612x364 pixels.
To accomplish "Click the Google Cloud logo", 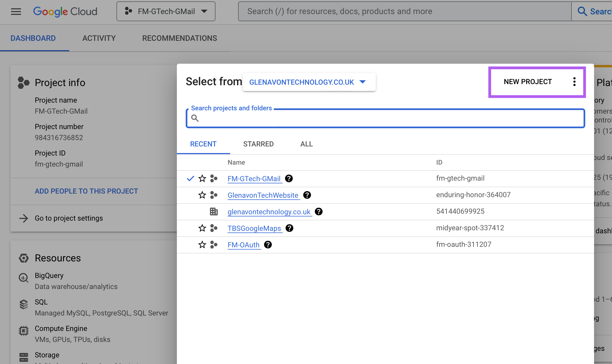I will pyautogui.click(x=65, y=11).
